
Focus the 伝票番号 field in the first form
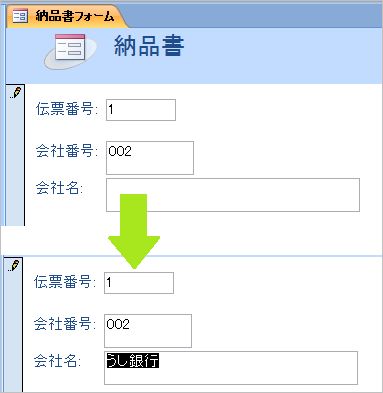[141, 110]
